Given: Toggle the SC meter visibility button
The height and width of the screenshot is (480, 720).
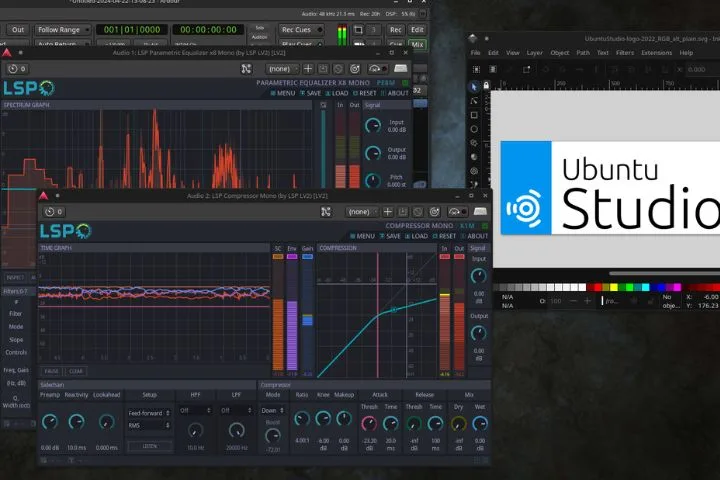Looking at the screenshot, I should 278,256.
